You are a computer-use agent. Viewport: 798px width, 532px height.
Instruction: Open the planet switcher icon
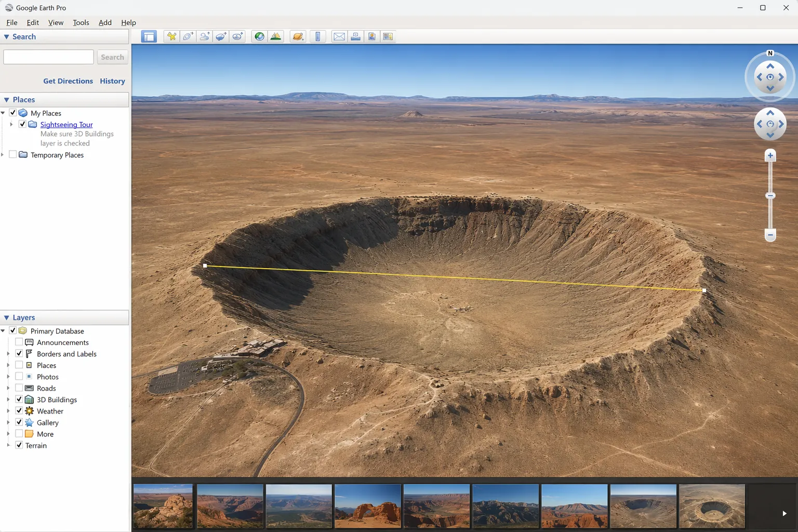[298, 36]
